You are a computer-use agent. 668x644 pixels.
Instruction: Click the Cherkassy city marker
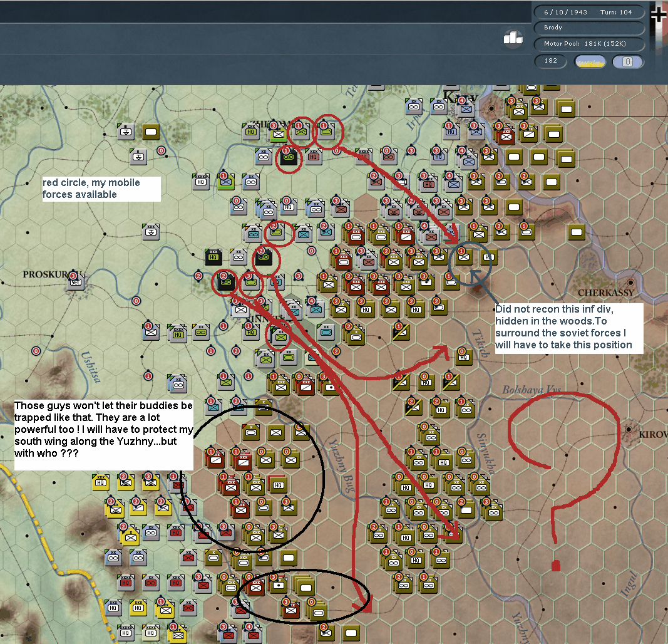tap(630, 283)
